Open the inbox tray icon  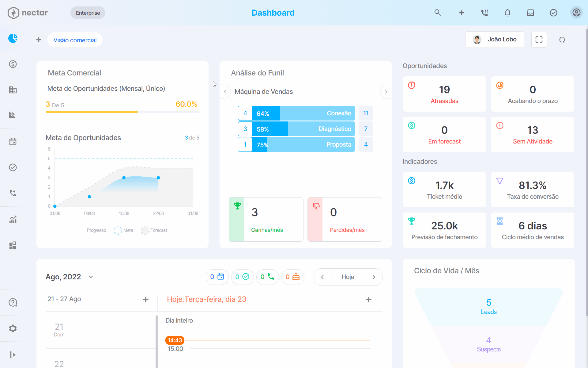(530, 13)
